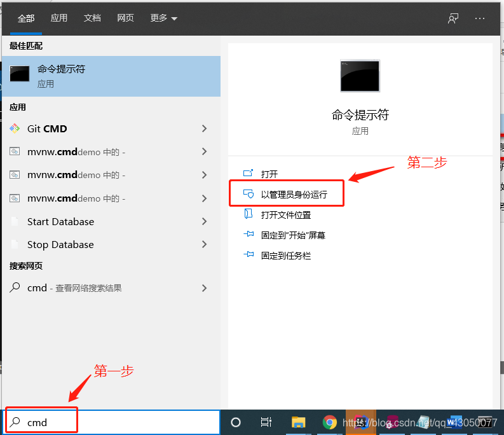Viewport: 504px width, 435px height.
Task: Expand cmd web search chevron
Action: tap(204, 288)
